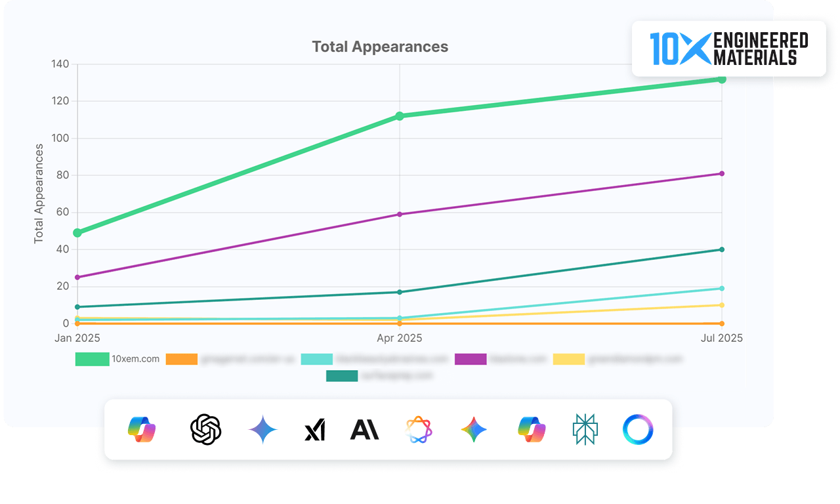
Task: Click the yellow legend swatch
Action: click(569, 359)
